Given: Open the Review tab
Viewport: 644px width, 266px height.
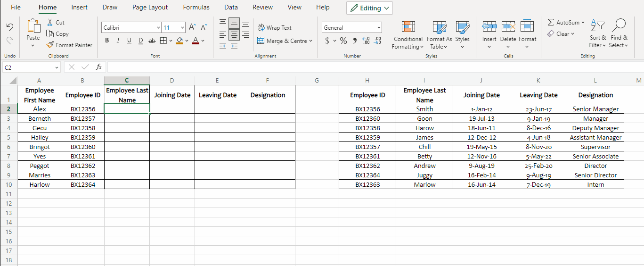Looking at the screenshot, I should click(262, 7).
